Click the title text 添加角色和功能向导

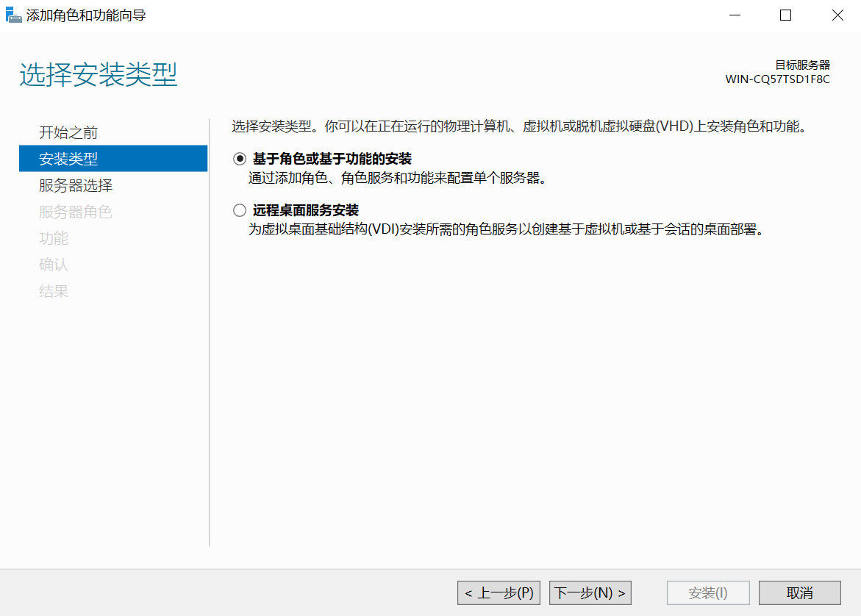(x=86, y=15)
